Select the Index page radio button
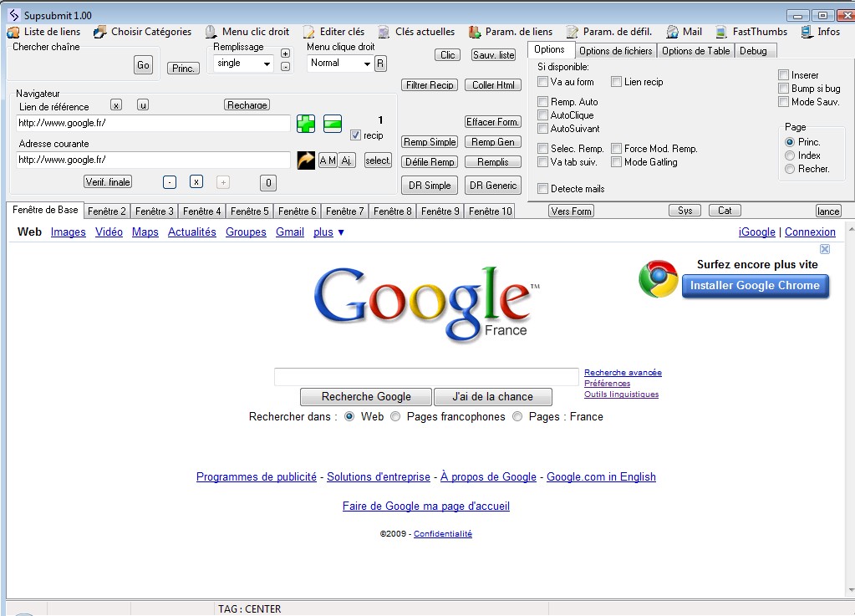Image resolution: width=855 pixels, height=616 pixels. pyautogui.click(x=789, y=155)
